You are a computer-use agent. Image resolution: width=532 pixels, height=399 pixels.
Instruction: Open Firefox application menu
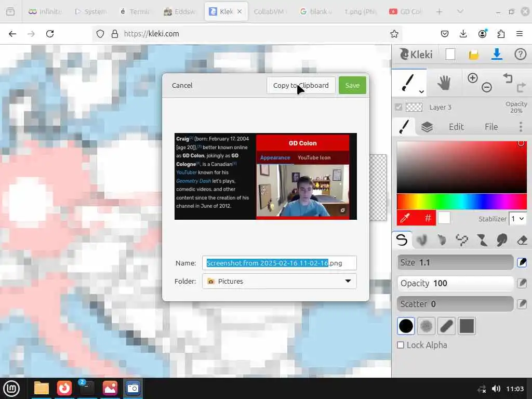520,34
